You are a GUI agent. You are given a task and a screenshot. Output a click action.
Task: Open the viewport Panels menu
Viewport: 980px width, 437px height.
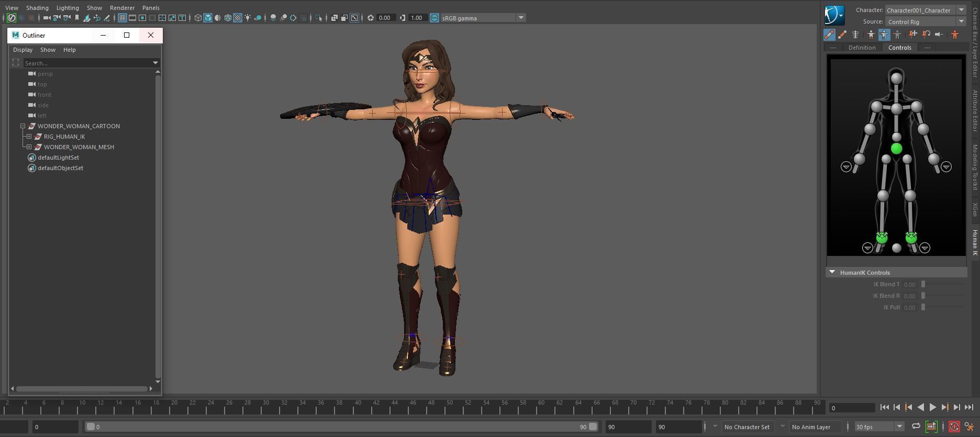pos(151,8)
